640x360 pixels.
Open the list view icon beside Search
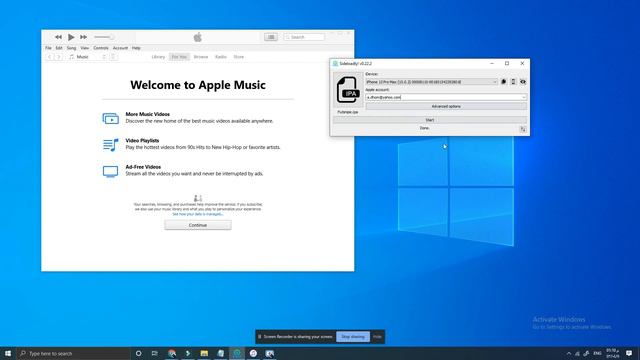pyautogui.click(x=271, y=37)
